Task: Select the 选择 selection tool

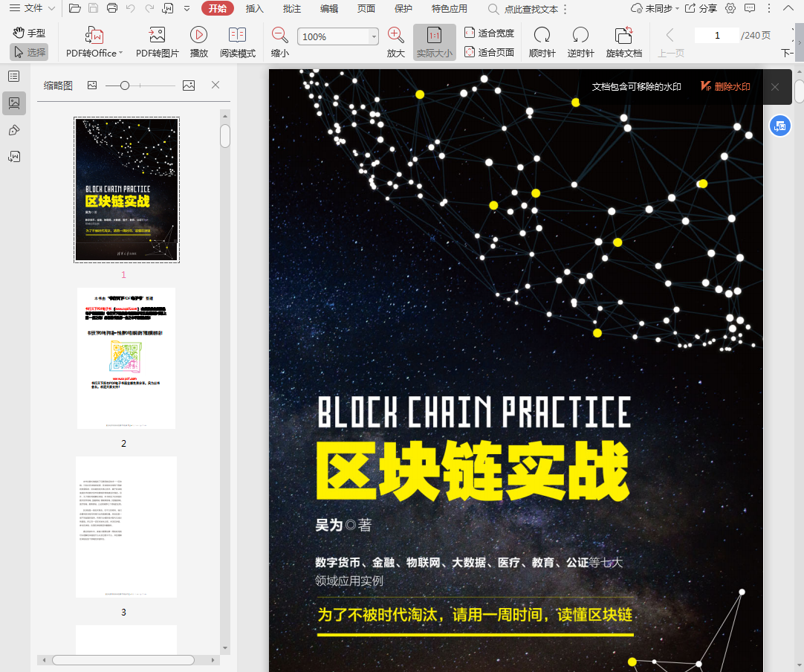Action: pyautogui.click(x=29, y=52)
